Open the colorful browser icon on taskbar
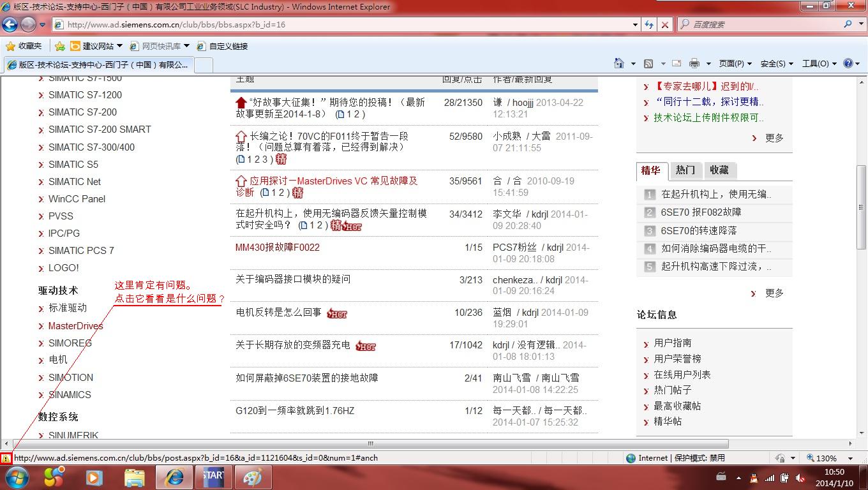Image resolution: width=868 pixels, height=490 pixels. tap(54, 477)
